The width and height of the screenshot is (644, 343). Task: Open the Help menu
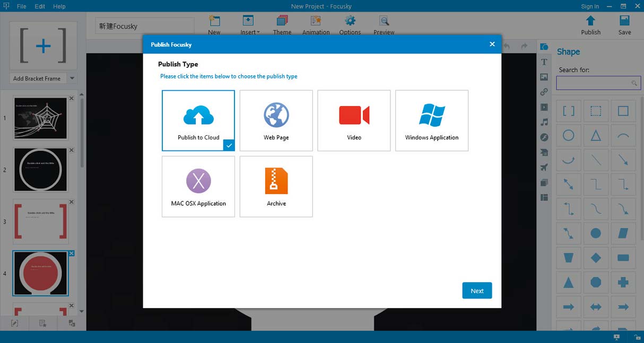[x=59, y=6]
